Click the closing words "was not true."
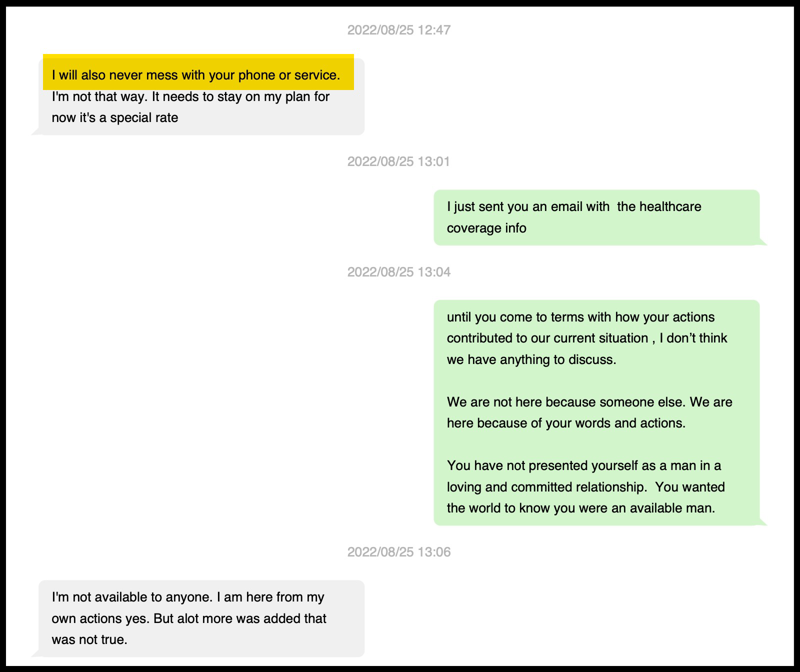Viewport: 800px width, 672px height. coord(89,639)
